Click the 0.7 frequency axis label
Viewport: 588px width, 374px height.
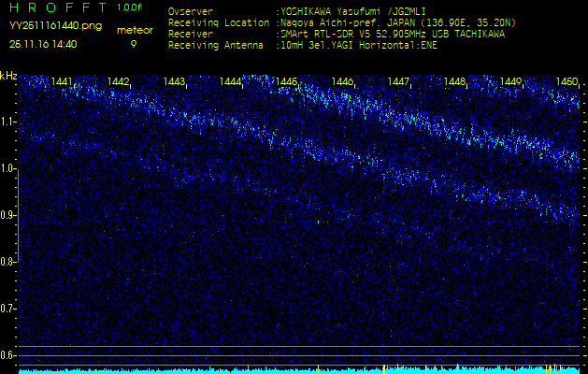click(x=8, y=308)
